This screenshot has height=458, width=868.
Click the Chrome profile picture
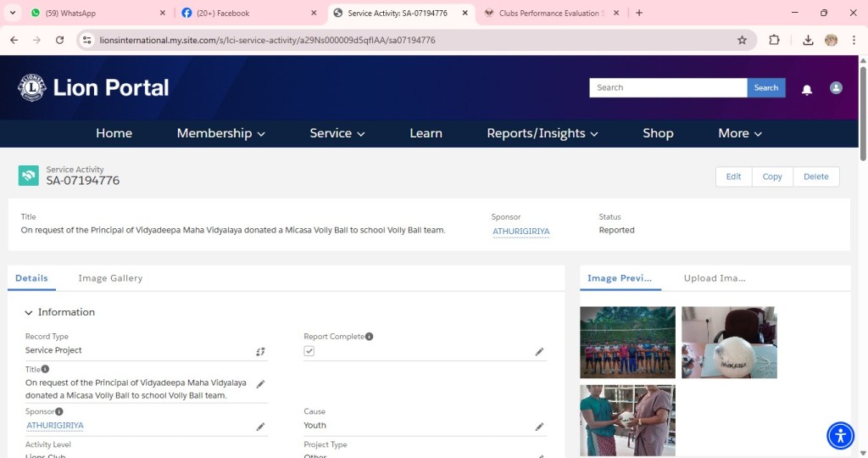pos(831,40)
